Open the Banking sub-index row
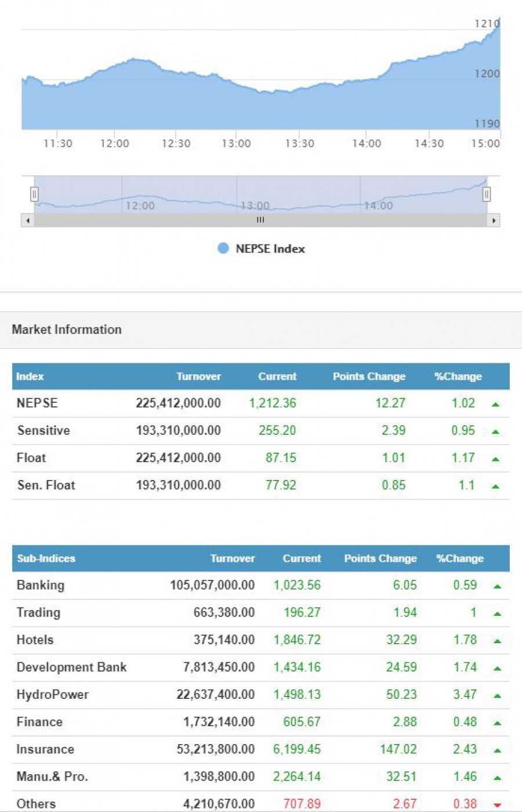This screenshot has height=812, width=522. pyautogui.click(x=41, y=585)
